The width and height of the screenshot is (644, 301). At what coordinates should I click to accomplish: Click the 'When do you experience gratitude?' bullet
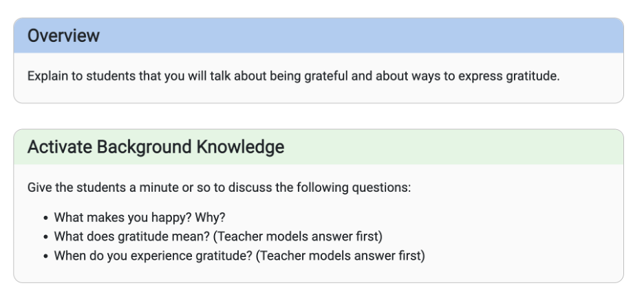click(239, 256)
